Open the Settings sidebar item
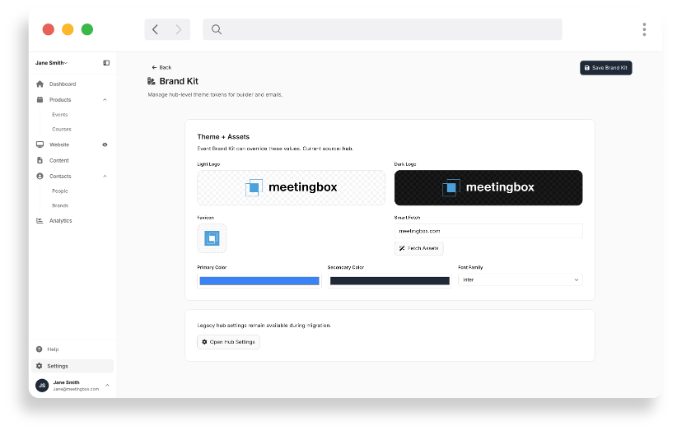 pos(72,366)
